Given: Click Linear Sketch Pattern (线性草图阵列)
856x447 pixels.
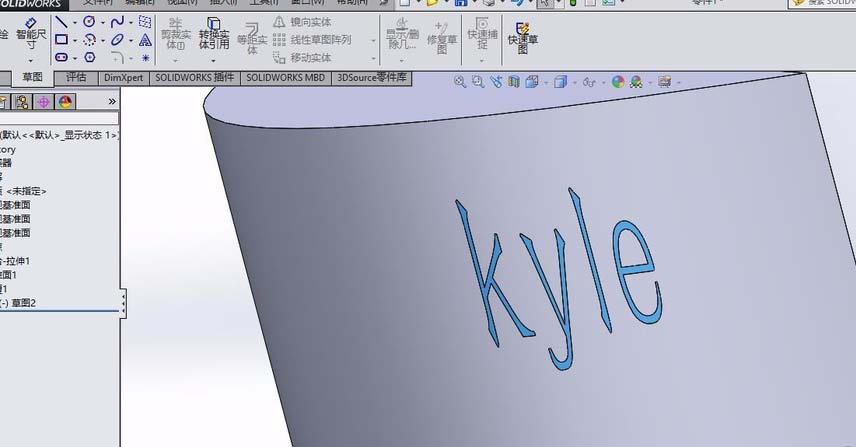Looking at the screenshot, I should pyautogui.click(x=312, y=40).
